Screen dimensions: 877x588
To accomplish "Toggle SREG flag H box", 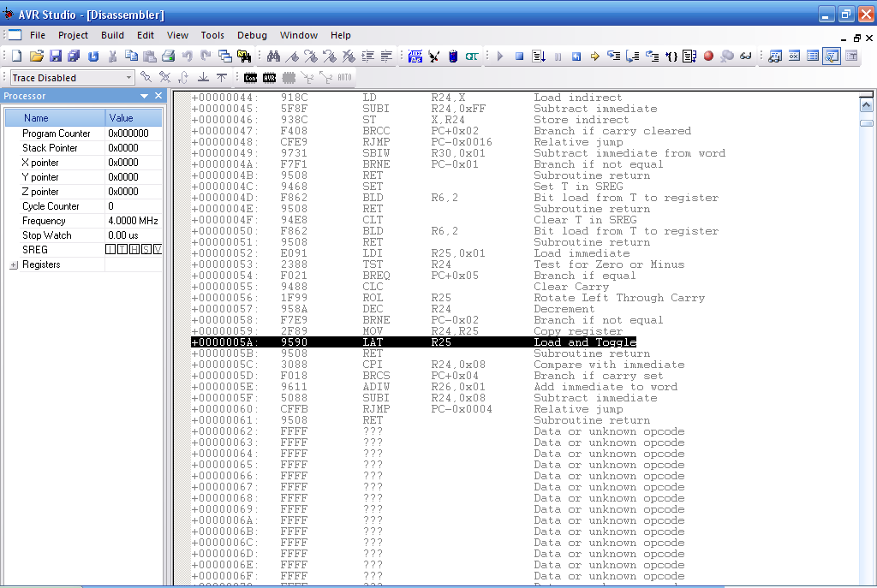I will [134, 250].
